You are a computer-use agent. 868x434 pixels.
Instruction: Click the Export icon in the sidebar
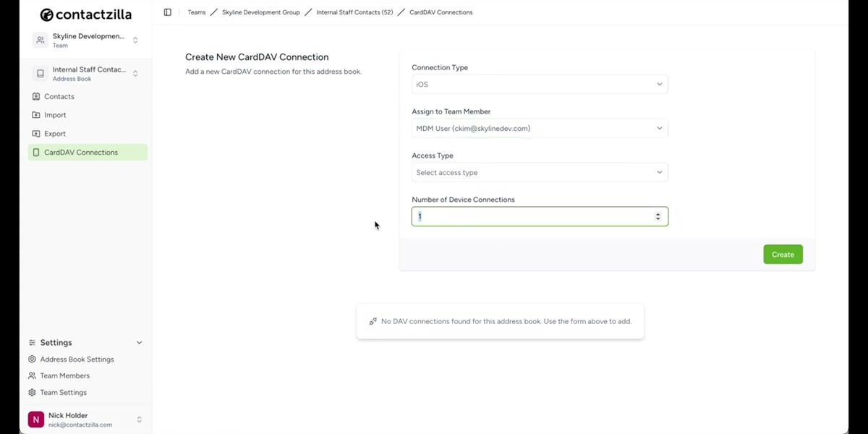[35, 133]
